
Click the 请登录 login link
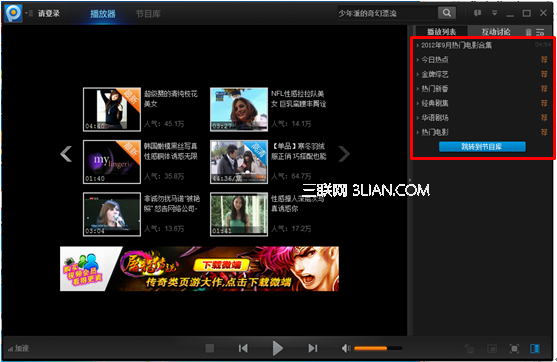pos(49,13)
